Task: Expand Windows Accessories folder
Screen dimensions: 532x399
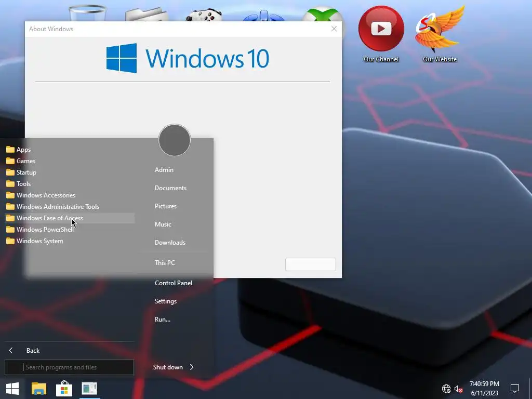Action: point(70,195)
